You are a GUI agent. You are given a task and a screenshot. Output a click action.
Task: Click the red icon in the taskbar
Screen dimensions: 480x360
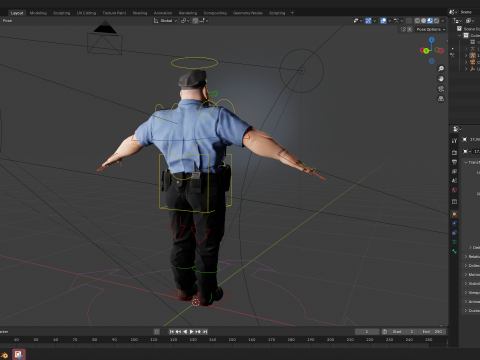click(x=19, y=354)
